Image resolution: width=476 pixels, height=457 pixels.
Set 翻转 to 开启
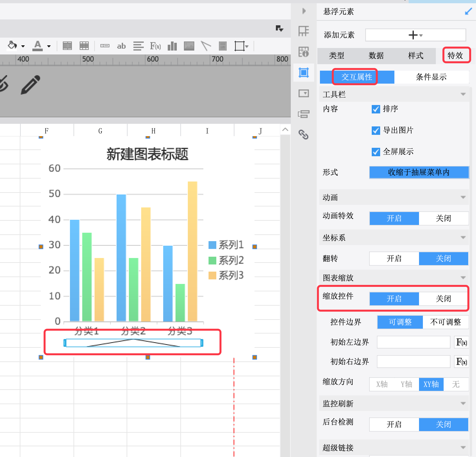click(x=394, y=259)
